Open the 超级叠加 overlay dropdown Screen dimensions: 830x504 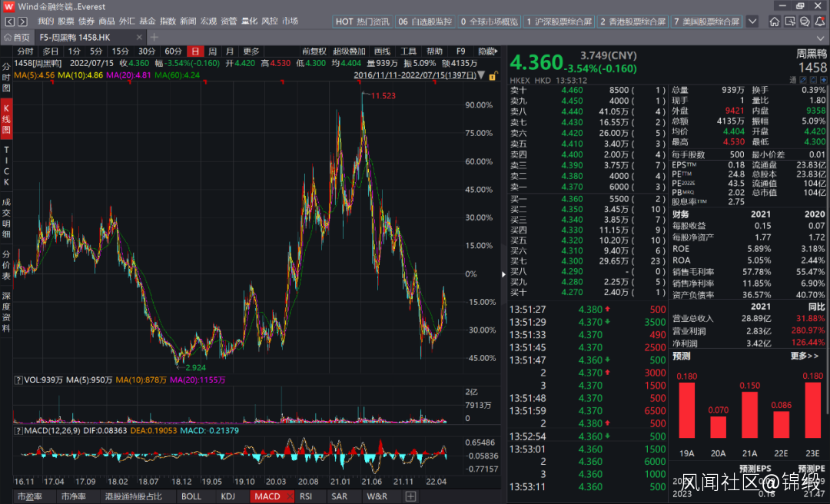[x=350, y=51]
